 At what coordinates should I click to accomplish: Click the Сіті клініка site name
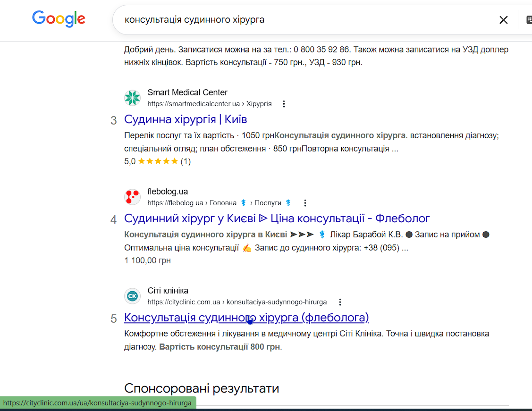(x=168, y=291)
